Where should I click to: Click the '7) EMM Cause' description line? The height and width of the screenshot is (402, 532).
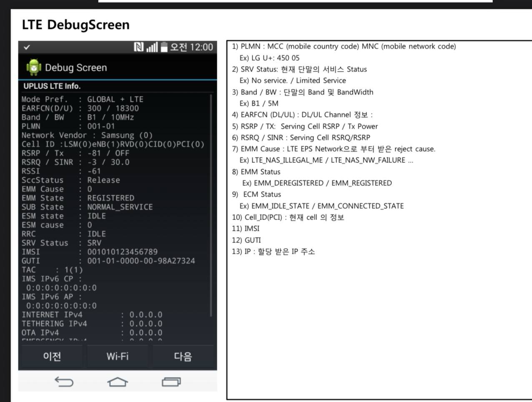tap(334, 149)
